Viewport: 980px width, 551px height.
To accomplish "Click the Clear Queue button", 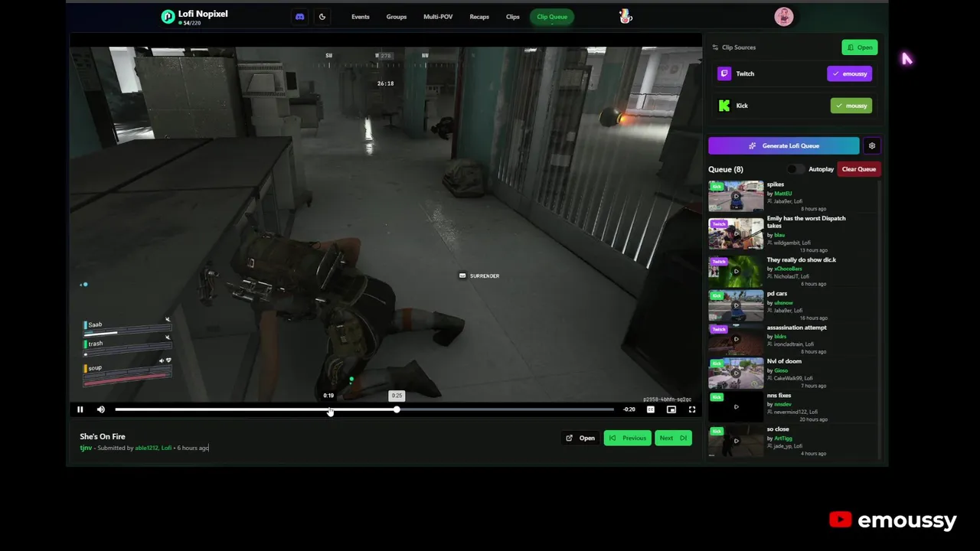I will coord(858,169).
